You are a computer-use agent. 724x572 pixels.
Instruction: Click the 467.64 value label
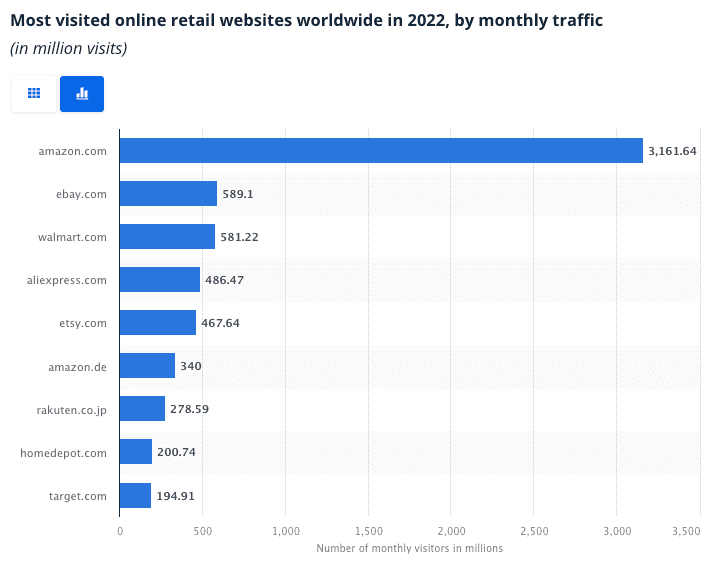point(220,323)
